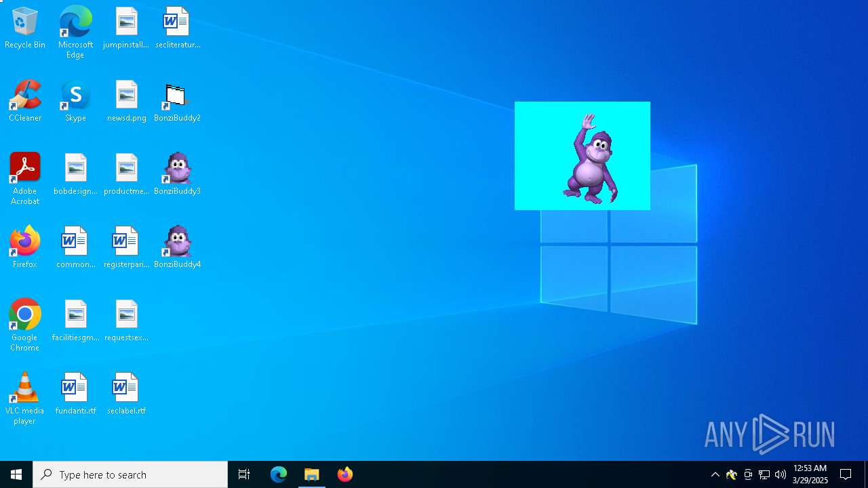Open the clock showing 12:53 AM

tap(810, 474)
